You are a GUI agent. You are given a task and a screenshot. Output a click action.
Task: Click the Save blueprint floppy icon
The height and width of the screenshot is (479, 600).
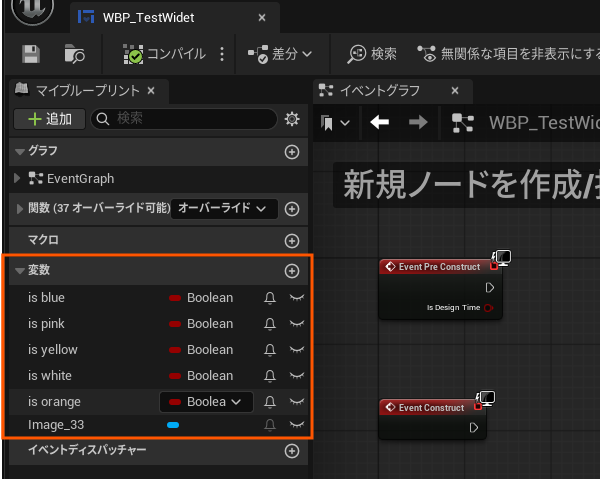coord(31,54)
